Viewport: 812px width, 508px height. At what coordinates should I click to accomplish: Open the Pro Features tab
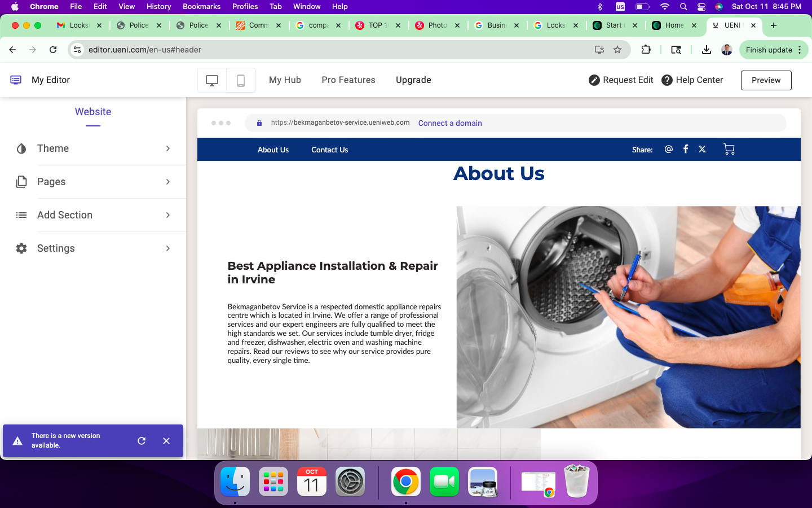[x=348, y=80]
